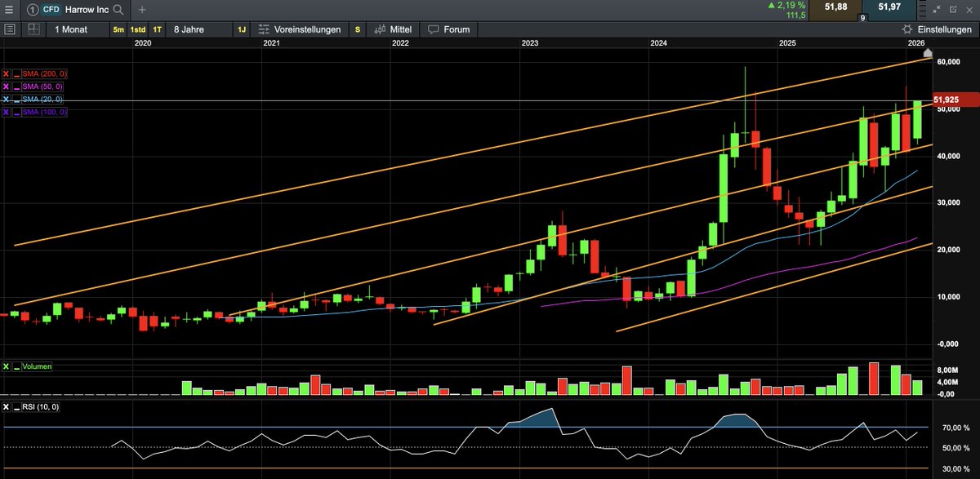Open the 8 Jahre period selector
Screen dimensions: 980x479
(189, 29)
